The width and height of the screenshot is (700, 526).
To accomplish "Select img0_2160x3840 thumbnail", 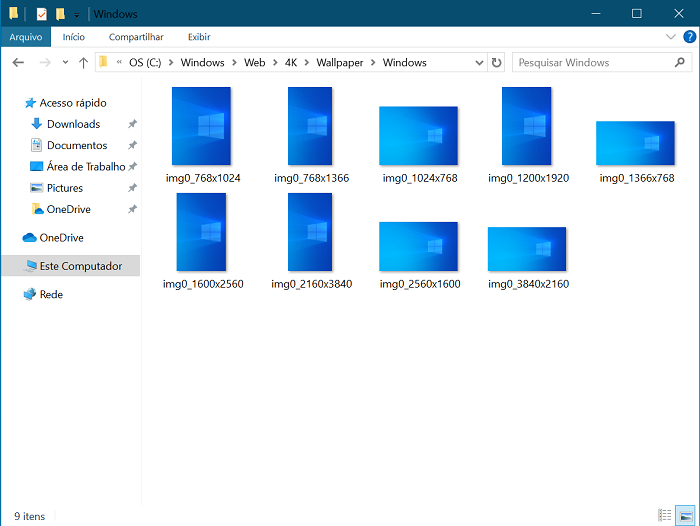I will point(310,232).
